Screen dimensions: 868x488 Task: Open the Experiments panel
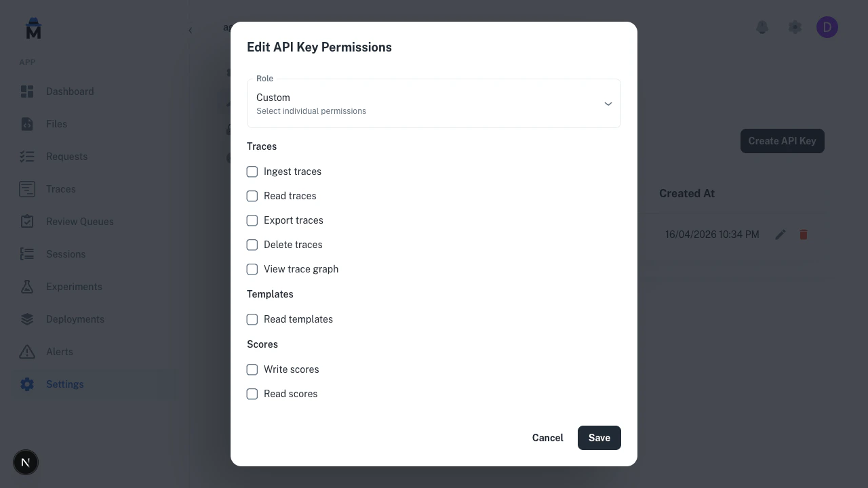click(74, 287)
